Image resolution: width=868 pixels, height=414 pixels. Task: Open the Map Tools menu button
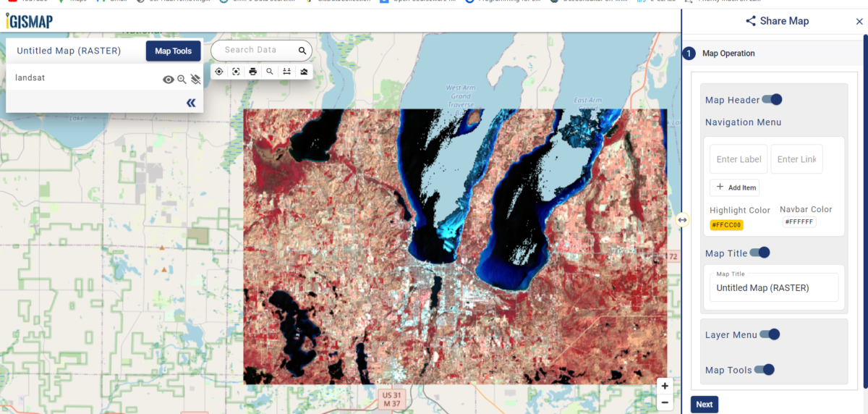[173, 51]
